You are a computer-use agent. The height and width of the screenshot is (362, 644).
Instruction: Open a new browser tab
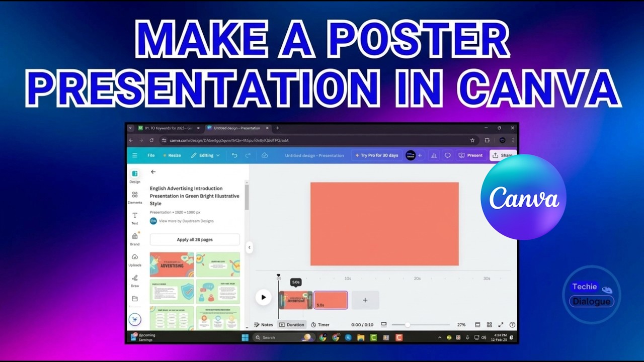[x=277, y=128]
